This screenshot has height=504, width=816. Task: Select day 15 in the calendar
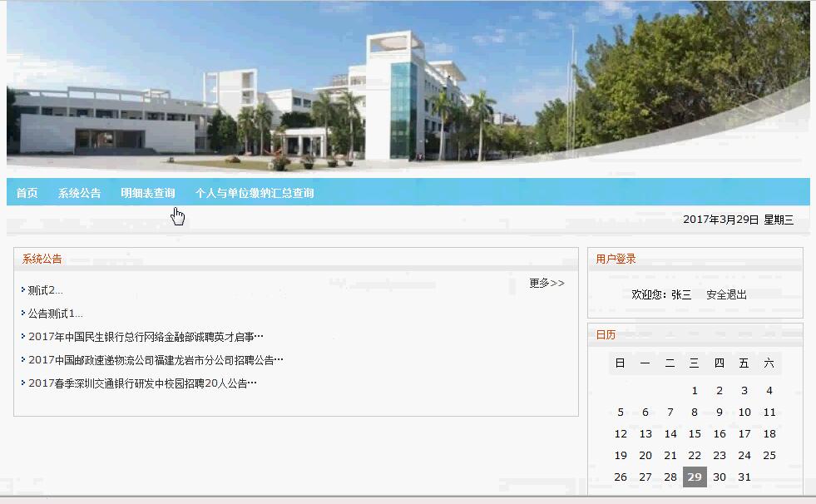click(695, 434)
